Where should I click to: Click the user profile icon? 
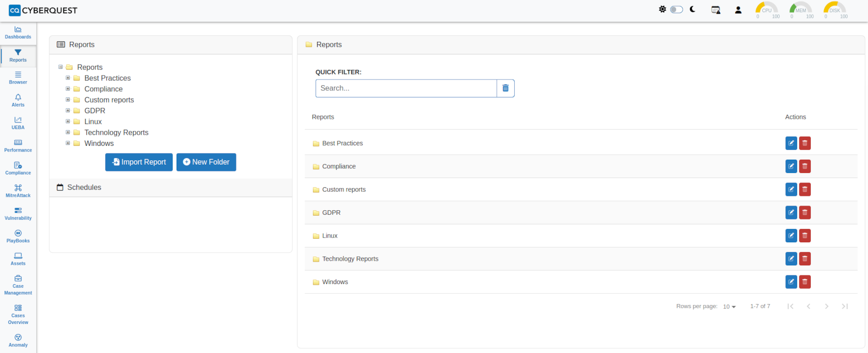pos(738,10)
